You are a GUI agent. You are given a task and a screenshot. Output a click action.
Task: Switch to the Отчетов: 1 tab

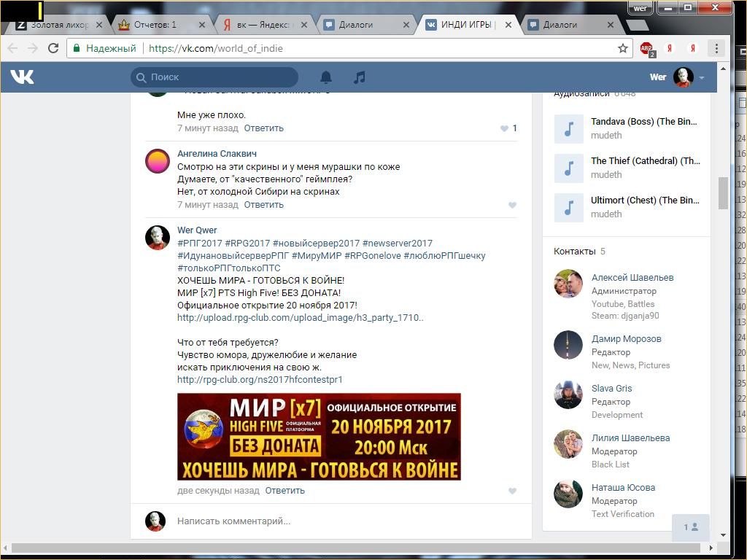pyautogui.click(x=155, y=25)
